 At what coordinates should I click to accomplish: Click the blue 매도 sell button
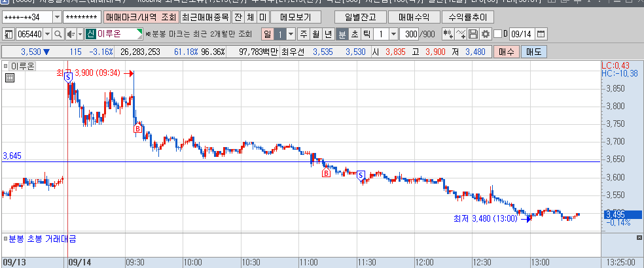(533, 52)
